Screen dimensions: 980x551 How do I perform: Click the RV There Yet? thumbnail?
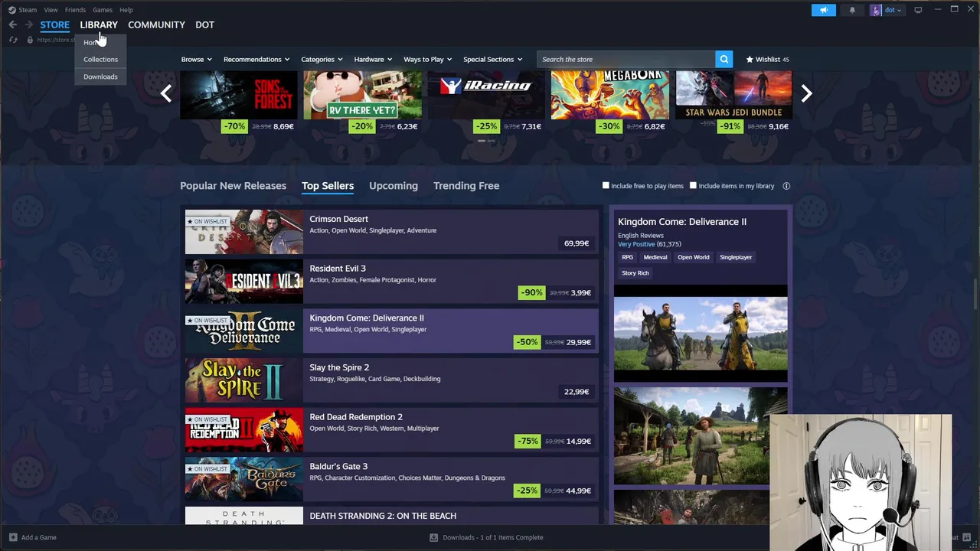(x=362, y=95)
